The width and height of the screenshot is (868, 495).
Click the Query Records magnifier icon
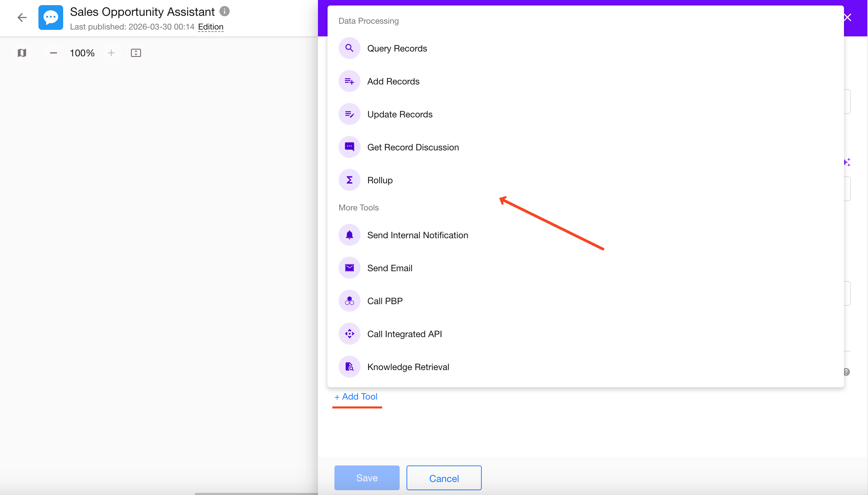tap(349, 48)
